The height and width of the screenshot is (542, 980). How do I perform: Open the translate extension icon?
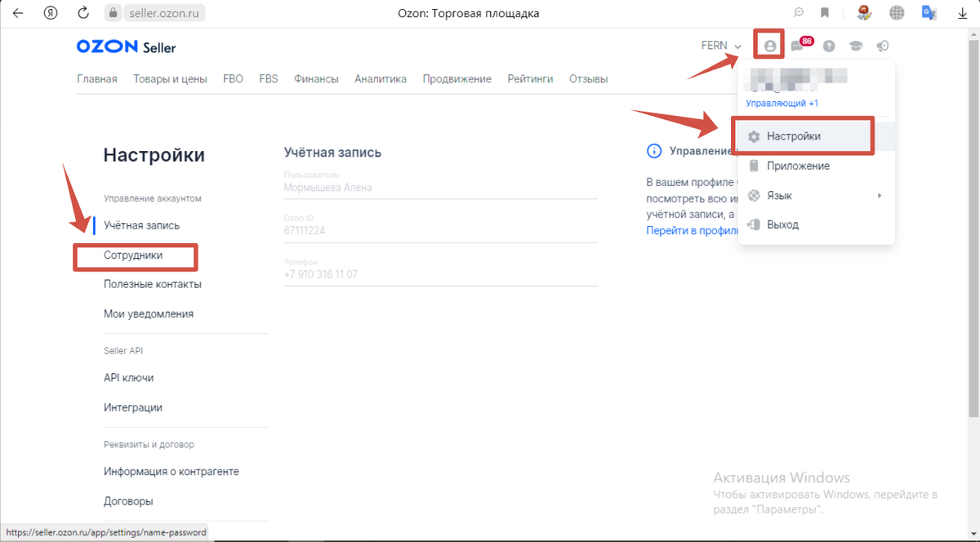[x=929, y=13]
